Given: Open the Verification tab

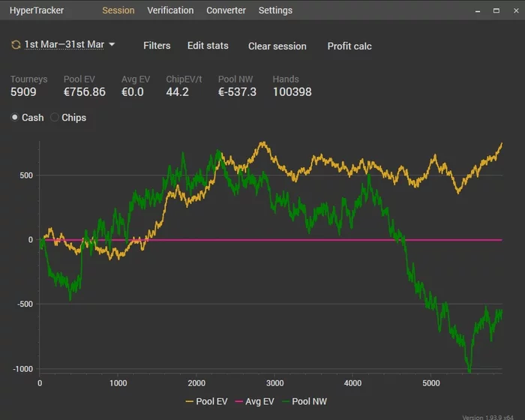Looking at the screenshot, I should point(170,10).
